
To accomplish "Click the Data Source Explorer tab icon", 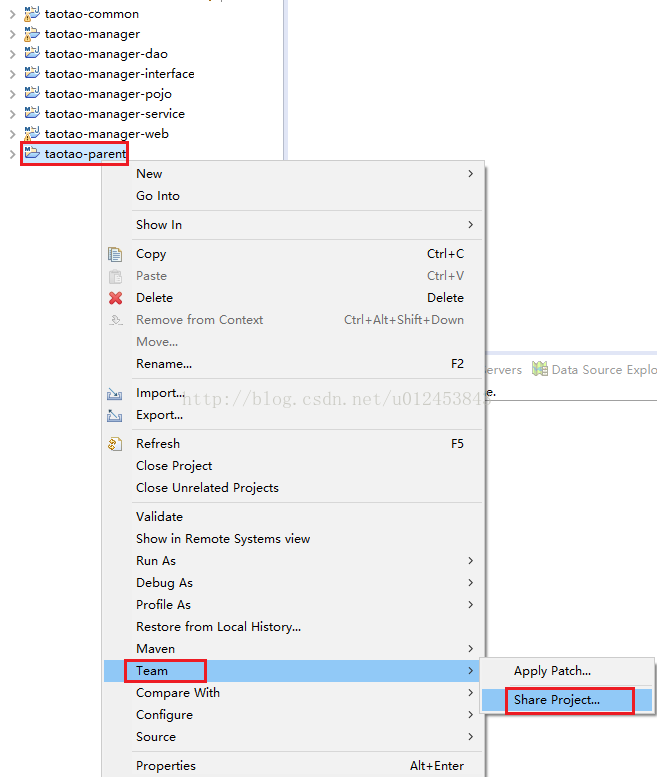I will point(540,369).
